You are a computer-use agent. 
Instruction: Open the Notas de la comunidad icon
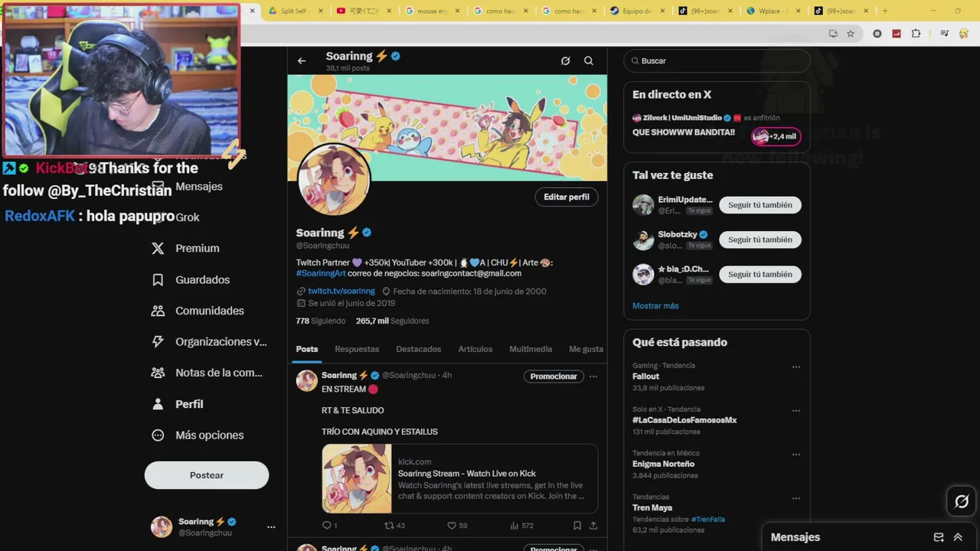click(158, 373)
